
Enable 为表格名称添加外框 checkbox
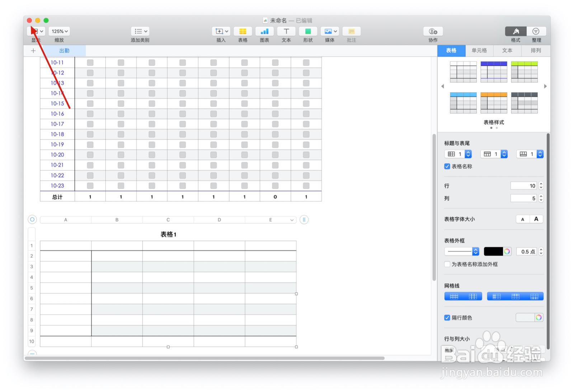(x=447, y=264)
